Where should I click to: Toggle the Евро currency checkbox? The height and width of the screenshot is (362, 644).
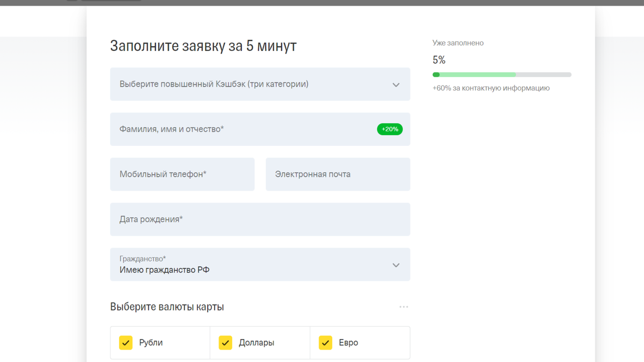(325, 343)
